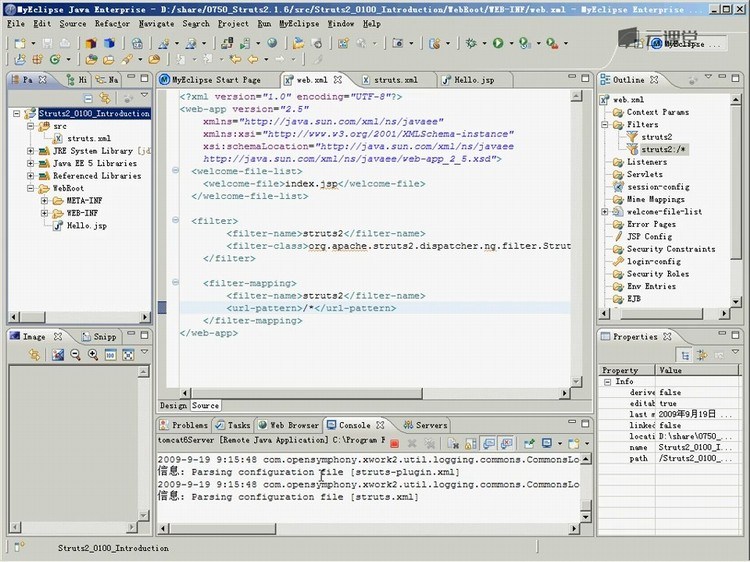The width and height of the screenshot is (750, 562).
Task: Switch to the struts.xml editor tab
Action: pyautogui.click(x=396, y=80)
